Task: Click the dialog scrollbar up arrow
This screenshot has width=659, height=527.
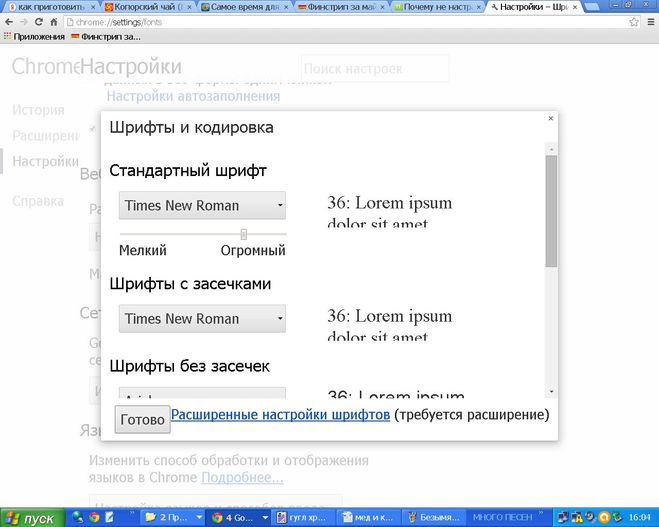Action: [x=551, y=149]
